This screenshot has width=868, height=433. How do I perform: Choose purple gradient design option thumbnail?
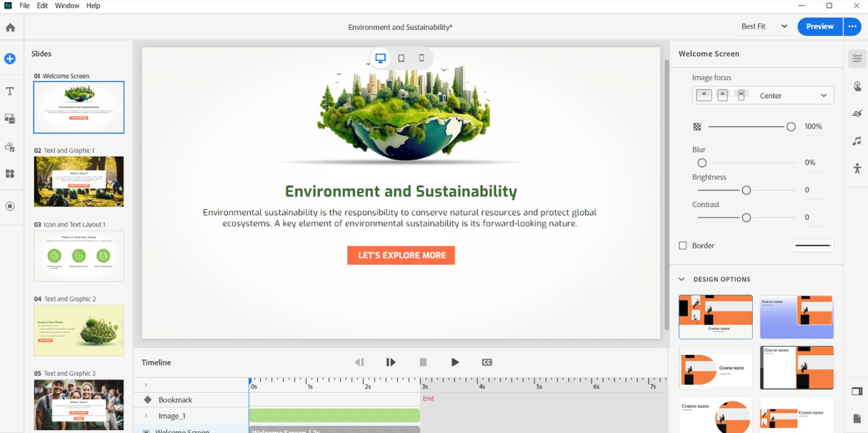[x=797, y=317]
